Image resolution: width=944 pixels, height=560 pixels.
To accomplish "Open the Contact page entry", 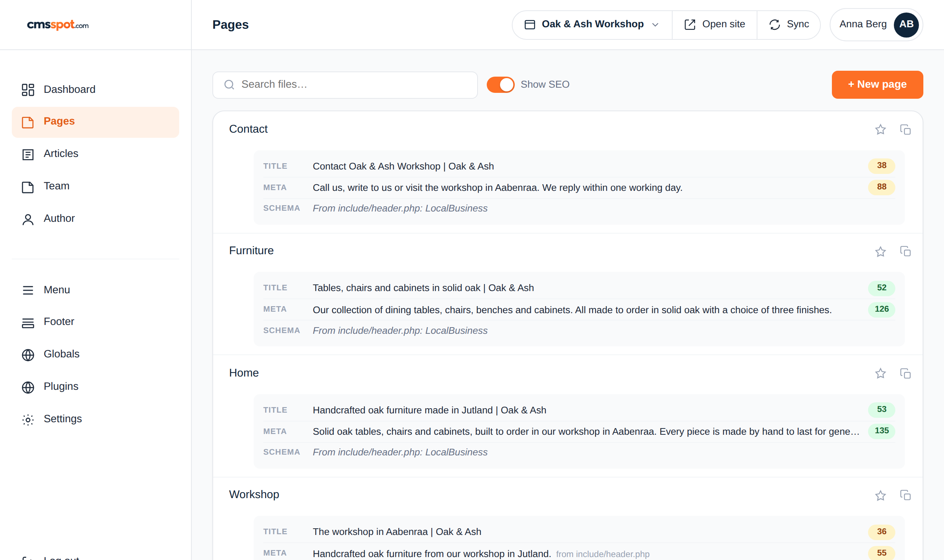I will pyautogui.click(x=248, y=129).
